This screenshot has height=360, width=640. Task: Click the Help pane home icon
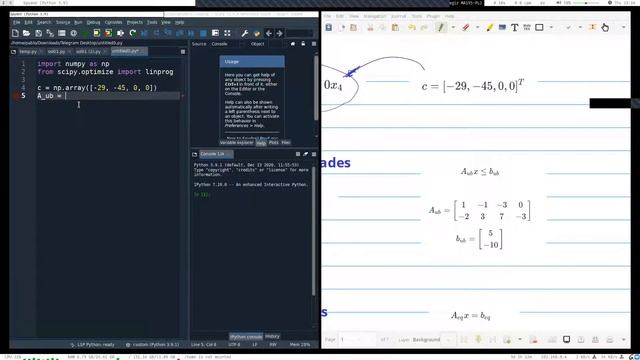click(293, 44)
